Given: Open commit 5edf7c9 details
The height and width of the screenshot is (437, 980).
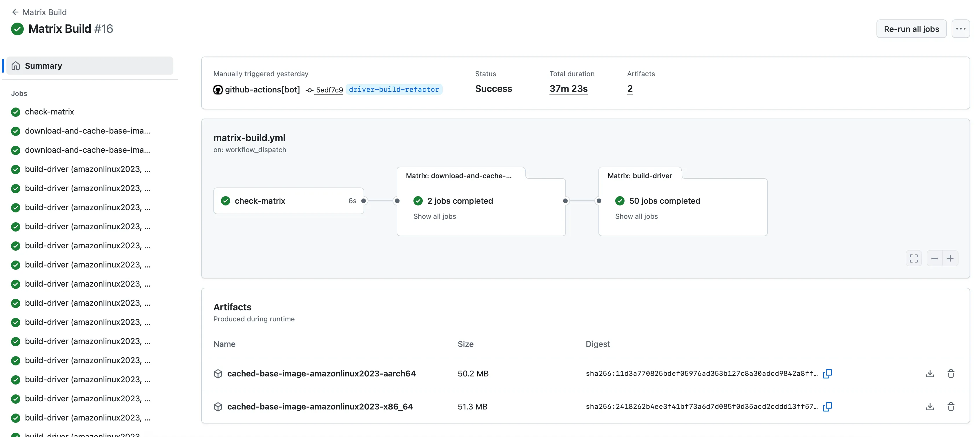Looking at the screenshot, I should [329, 90].
